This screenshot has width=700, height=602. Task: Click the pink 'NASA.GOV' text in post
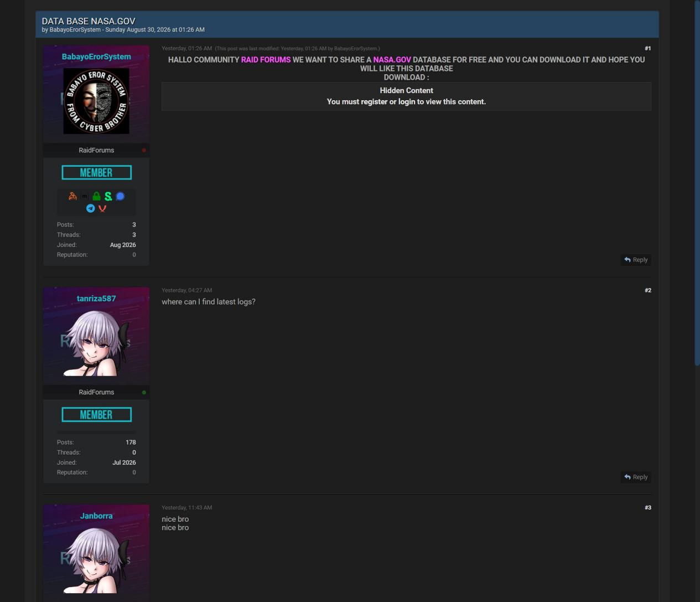pos(392,59)
